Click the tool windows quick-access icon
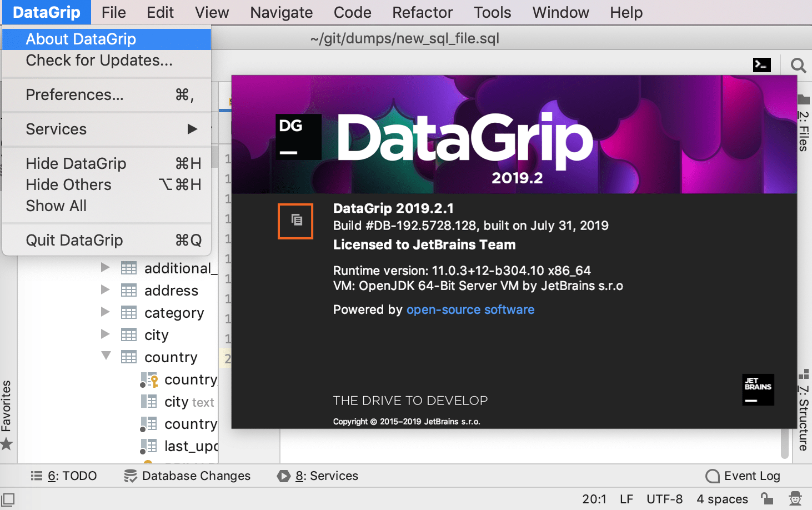 [8, 499]
